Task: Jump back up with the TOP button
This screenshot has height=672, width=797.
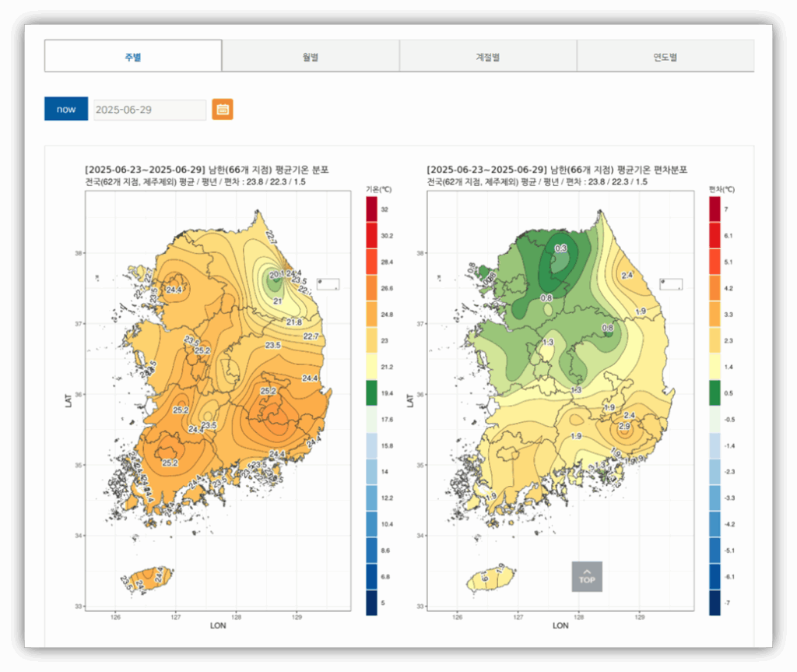Action: [x=587, y=576]
